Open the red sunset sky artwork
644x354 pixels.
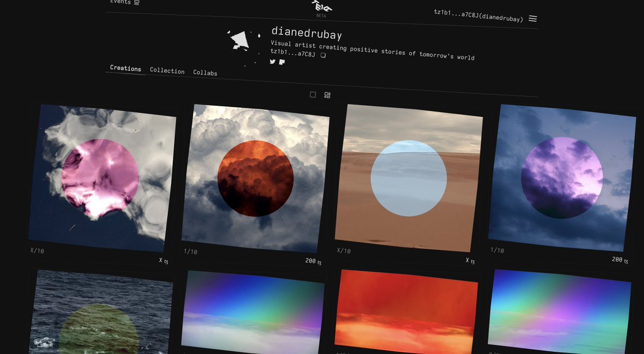click(406, 312)
